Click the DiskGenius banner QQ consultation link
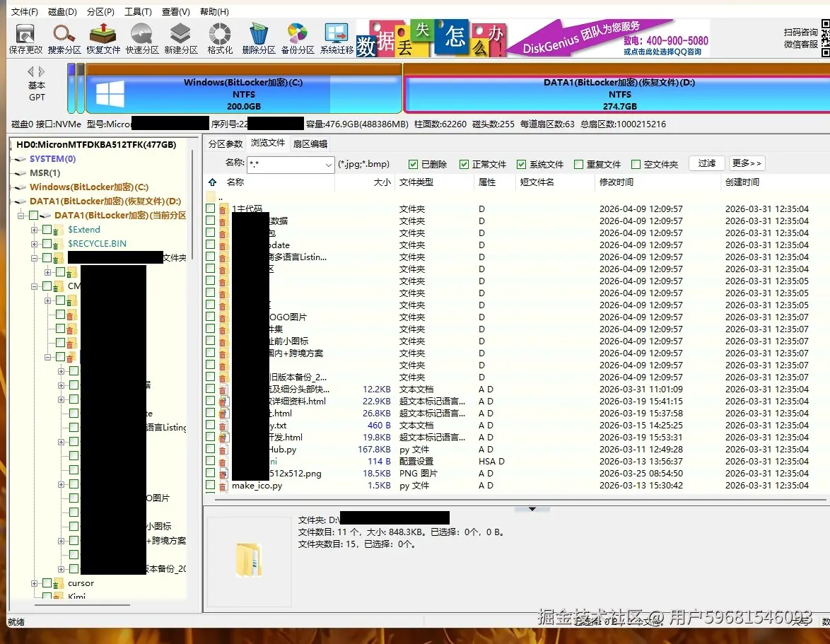 (662, 52)
